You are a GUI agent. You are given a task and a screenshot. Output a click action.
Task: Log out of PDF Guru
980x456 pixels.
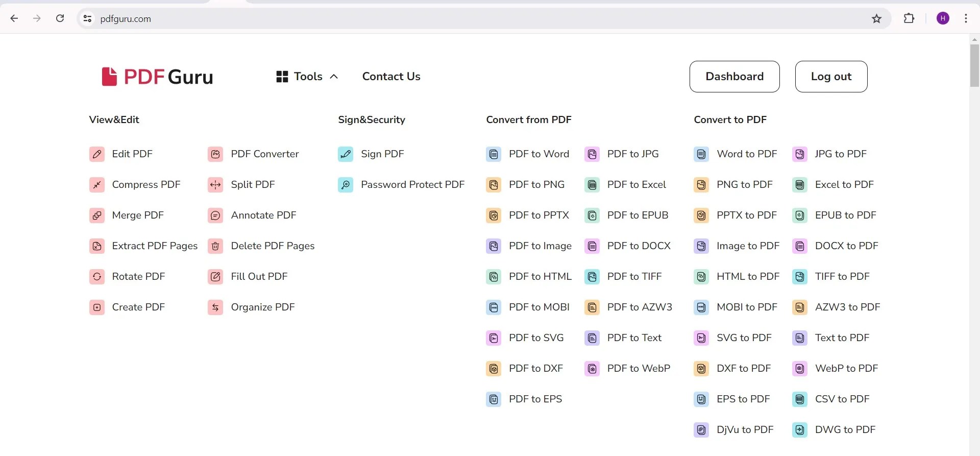pos(830,76)
